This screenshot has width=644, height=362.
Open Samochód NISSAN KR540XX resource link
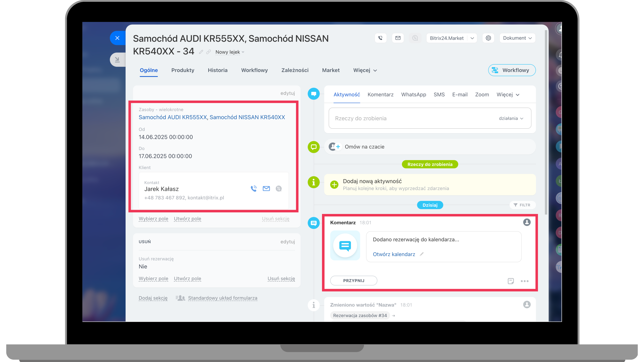click(247, 117)
